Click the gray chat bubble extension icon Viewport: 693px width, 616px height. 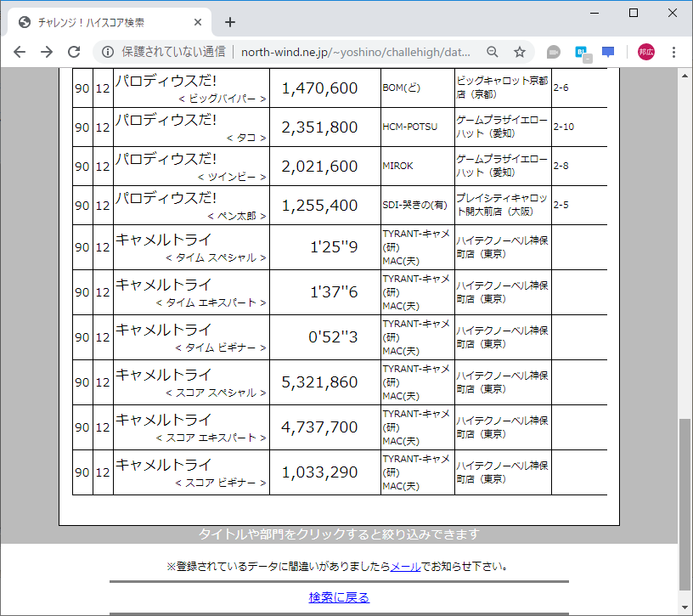coord(554,52)
